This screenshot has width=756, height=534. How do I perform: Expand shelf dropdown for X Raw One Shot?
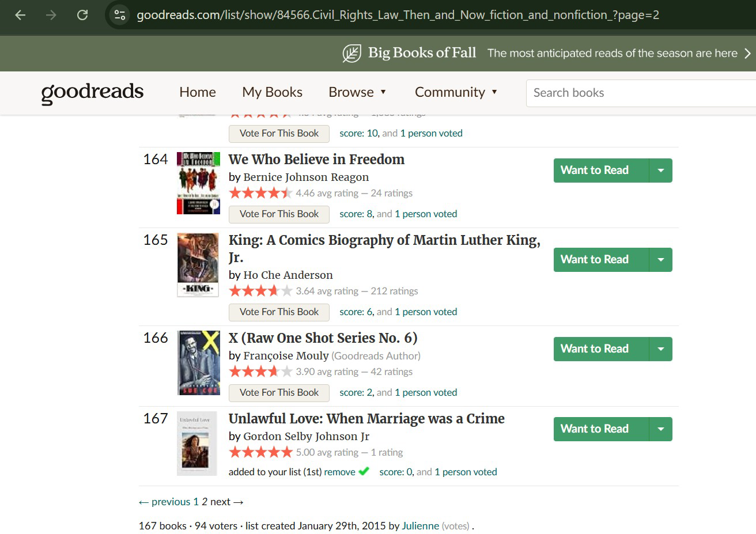(x=661, y=349)
